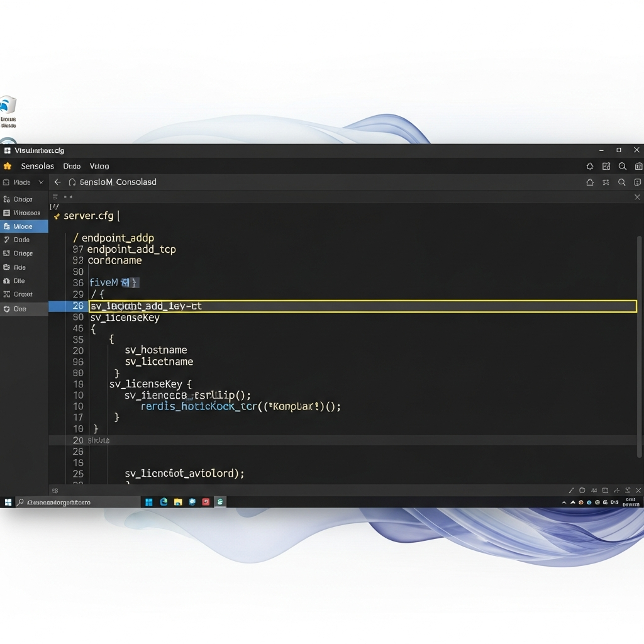The image size is (644, 644).
Task: Open the Windows Start button
Action: click(x=8, y=502)
